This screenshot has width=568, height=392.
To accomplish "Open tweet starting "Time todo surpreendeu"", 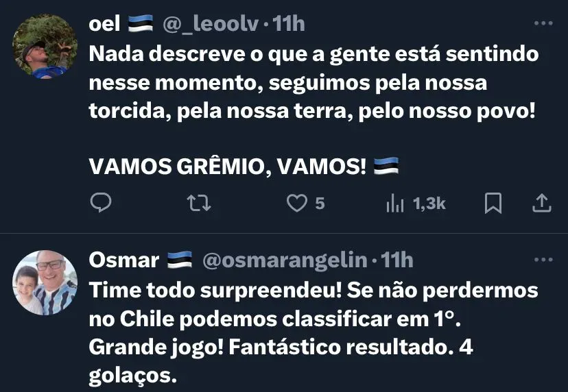I will 313,319.
